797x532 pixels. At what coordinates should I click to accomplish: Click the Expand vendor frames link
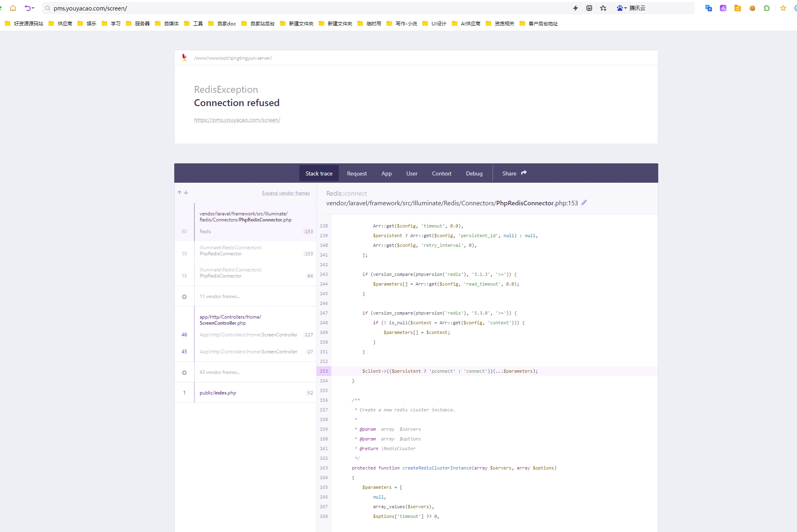[286, 193]
